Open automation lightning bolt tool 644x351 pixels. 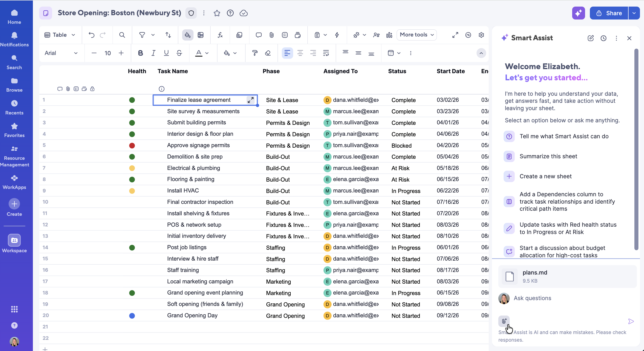click(x=337, y=35)
